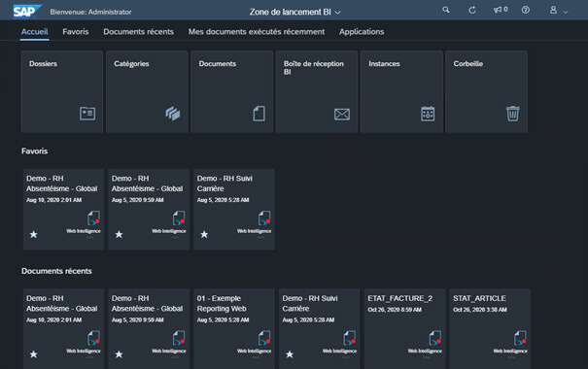Expand the Zone de lancement BI dropdown
588x369 pixels.
click(x=295, y=12)
